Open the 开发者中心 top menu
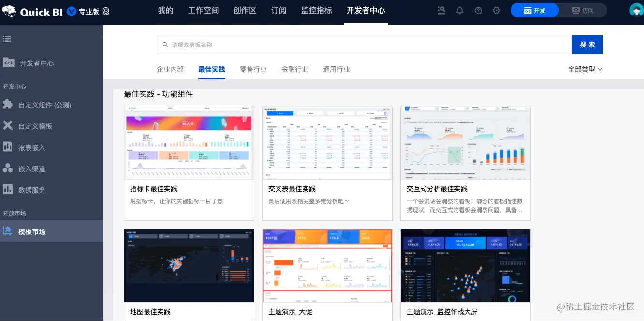 (x=366, y=10)
